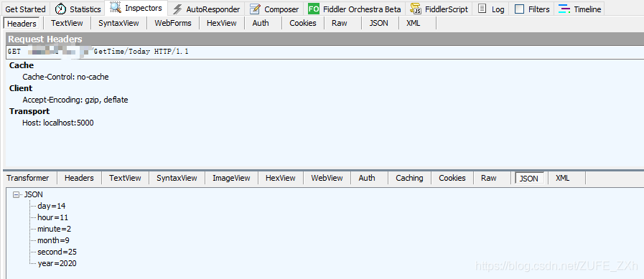Open the response Headers tab
Image resolution: width=644 pixels, height=279 pixels.
tap(79, 178)
